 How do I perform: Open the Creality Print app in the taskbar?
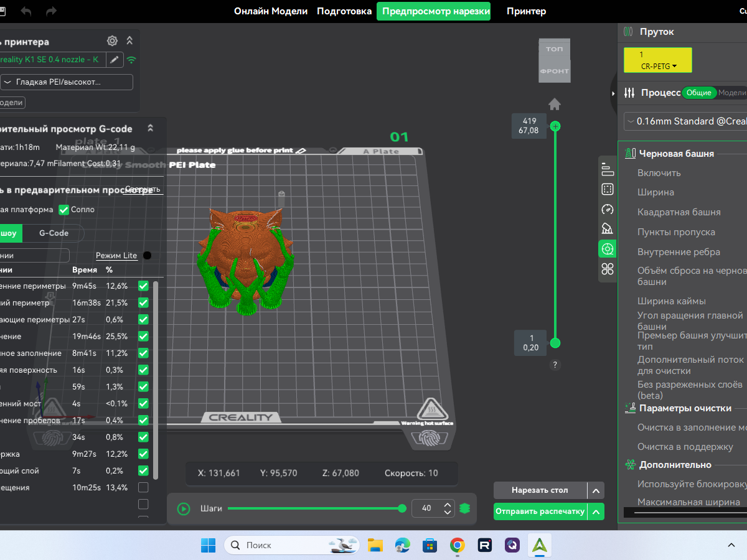[539, 545]
